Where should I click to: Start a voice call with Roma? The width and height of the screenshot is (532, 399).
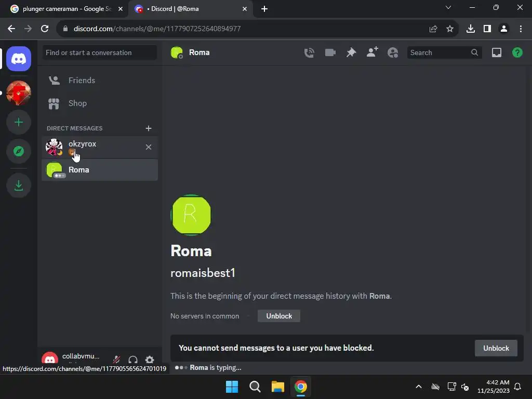309,52
